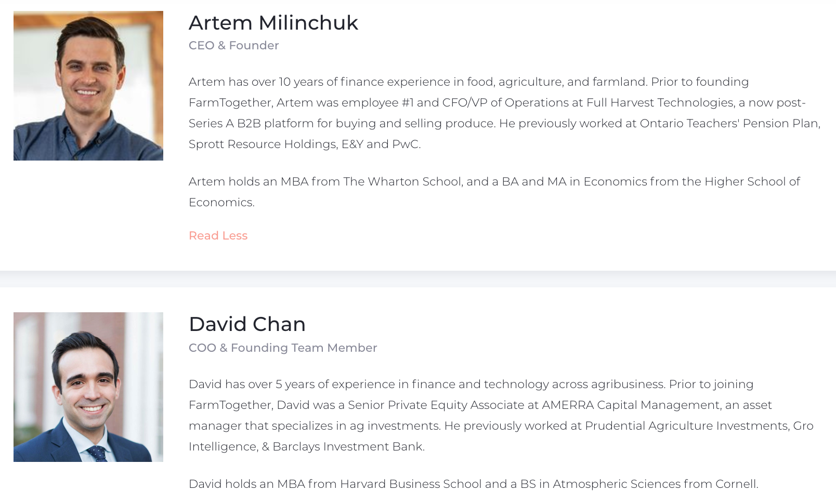Viewport: 836px width, 504px height.
Task: Open Artem Milinchuk's profile photo
Action: coord(88,86)
